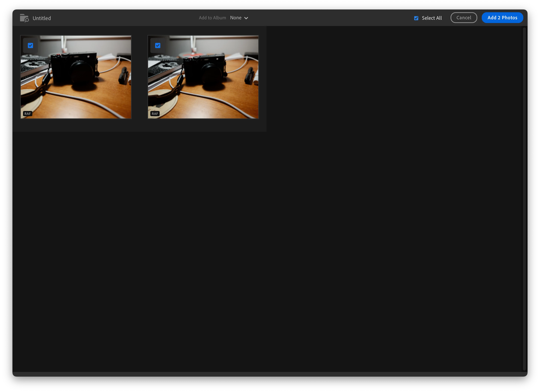The width and height of the screenshot is (540, 392).
Task: Click the Select All text label
Action: point(432,18)
